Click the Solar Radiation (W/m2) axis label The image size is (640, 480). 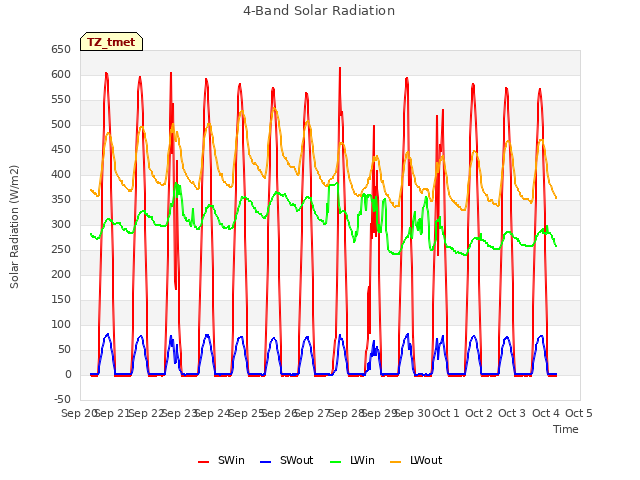(x=14, y=227)
